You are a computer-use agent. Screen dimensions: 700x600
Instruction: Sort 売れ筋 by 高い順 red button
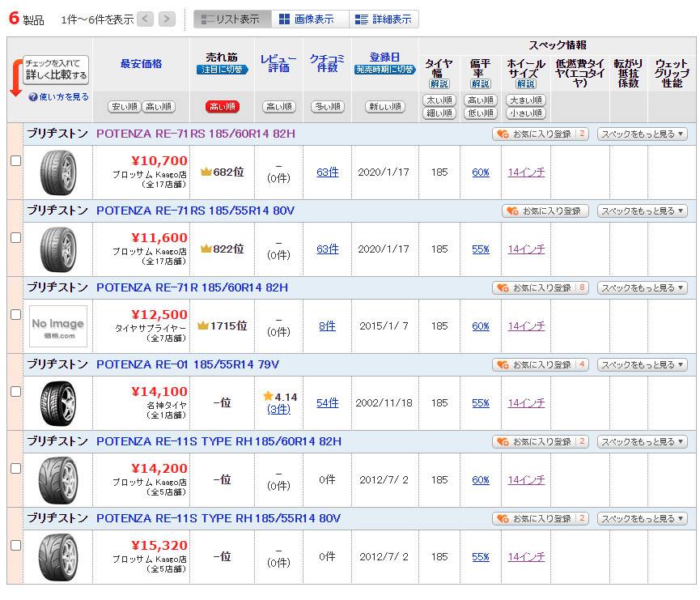tap(223, 107)
